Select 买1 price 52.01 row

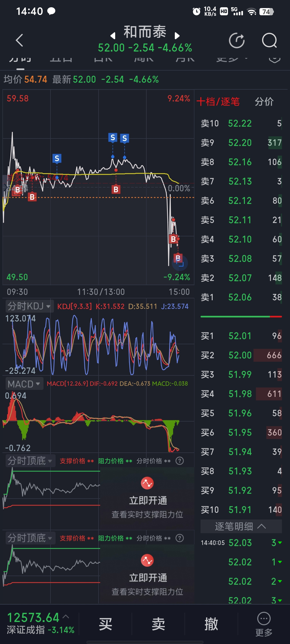(x=241, y=336)
